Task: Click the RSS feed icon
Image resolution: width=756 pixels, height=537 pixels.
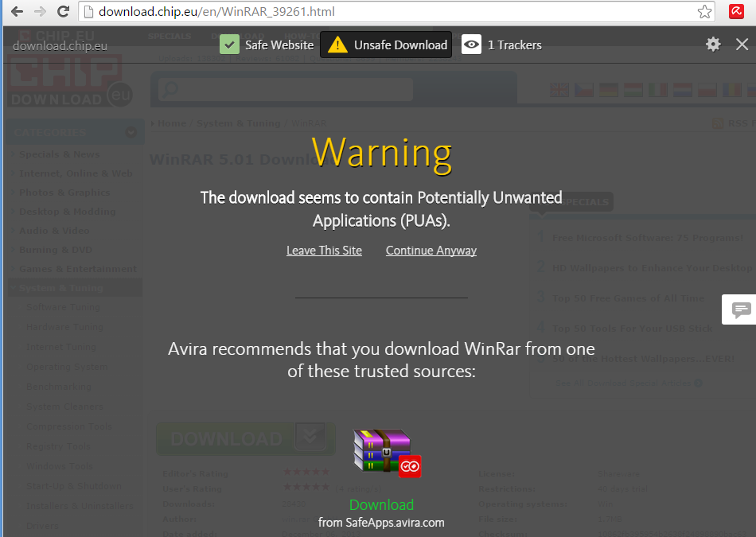Action: click(x=718, y=123)
